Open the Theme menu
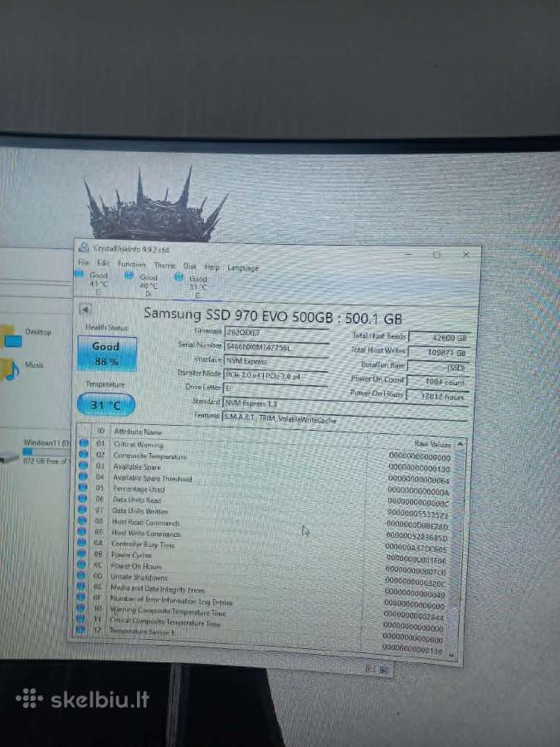This screenshot has width=560, height=747. pos(165,266)
